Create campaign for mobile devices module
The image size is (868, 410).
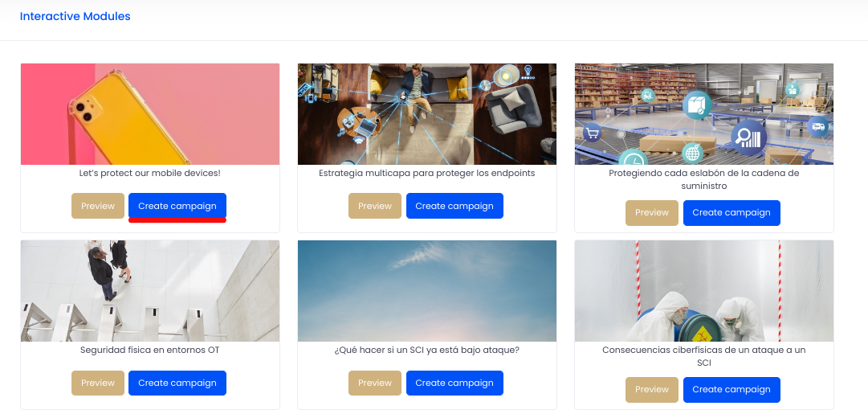[177, 206]
